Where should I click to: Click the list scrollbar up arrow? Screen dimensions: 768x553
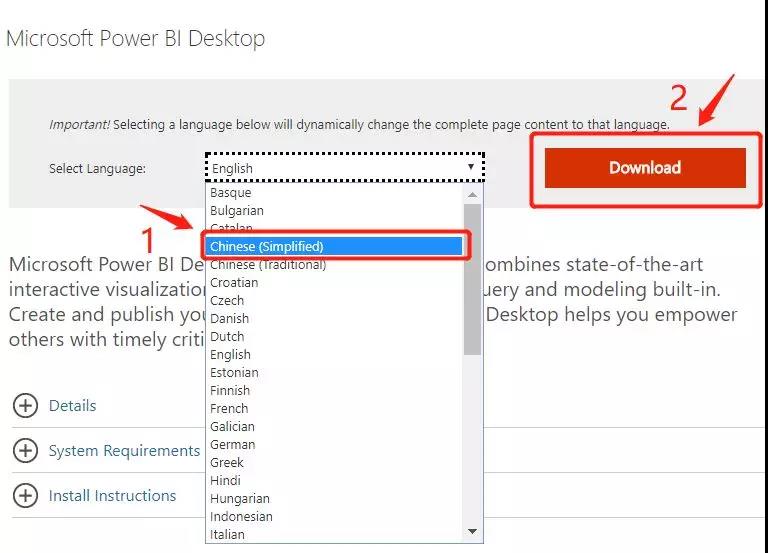pyautogui.click(x=472, y=195)
